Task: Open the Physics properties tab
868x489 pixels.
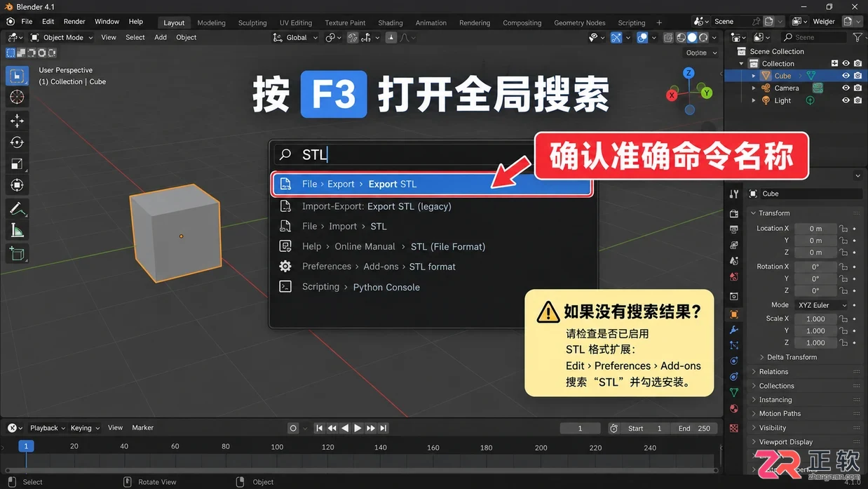Action: coord(734,361)
